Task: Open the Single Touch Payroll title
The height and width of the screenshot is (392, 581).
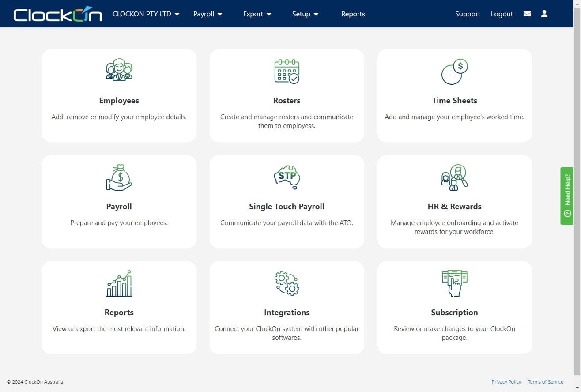Action: 287,207
